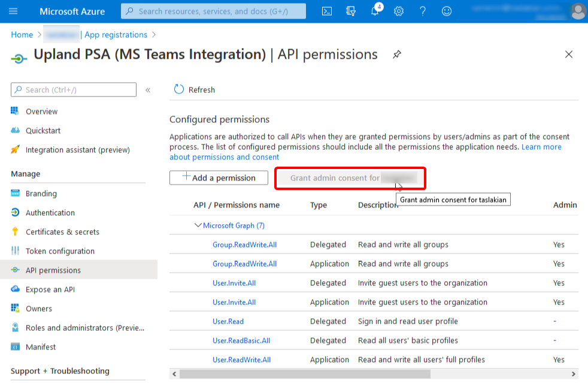The image size is (588, 383).
Task: Click Grant admin consent button
Action: [350, 178]
